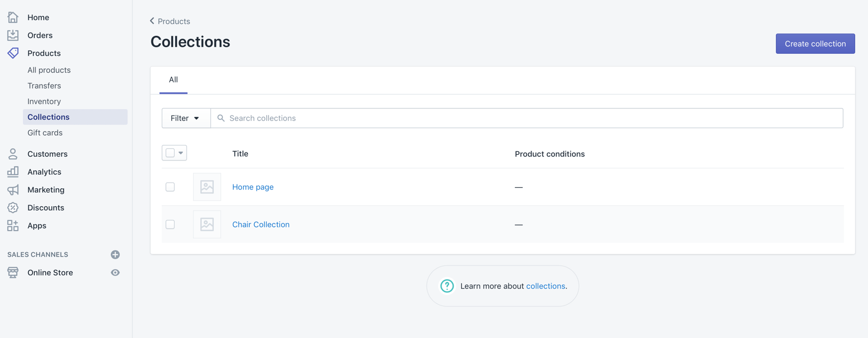Open Orders in the sidebar
The image size is (868, 338).
[x=40, y=35]
